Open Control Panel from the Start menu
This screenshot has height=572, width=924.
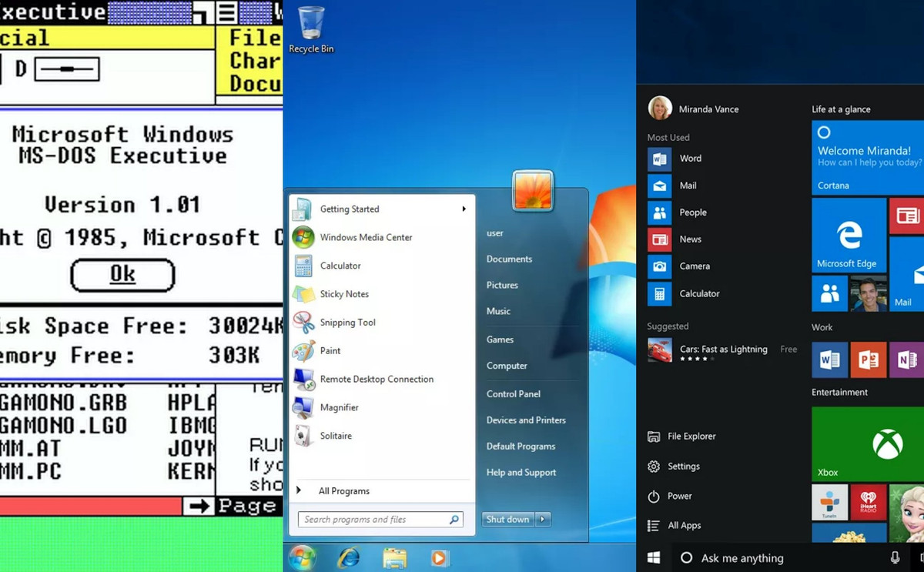(x=513, y=393)
